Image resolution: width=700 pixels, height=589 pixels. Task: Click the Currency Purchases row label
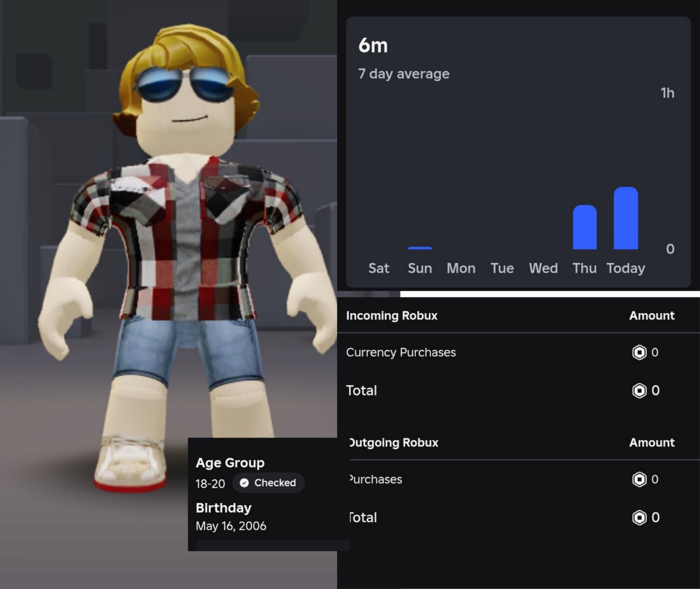(401, 352)
